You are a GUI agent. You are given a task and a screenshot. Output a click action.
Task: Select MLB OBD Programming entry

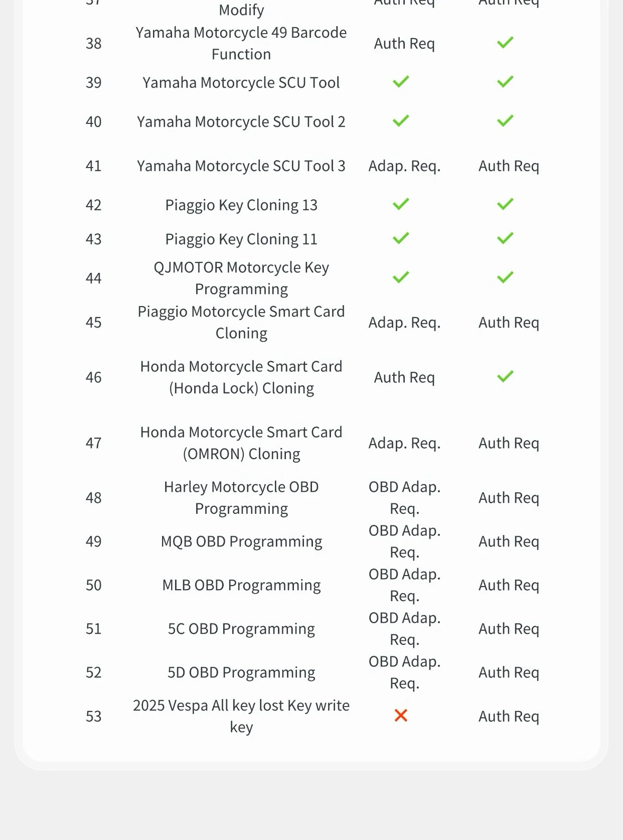tap(241, 585)
